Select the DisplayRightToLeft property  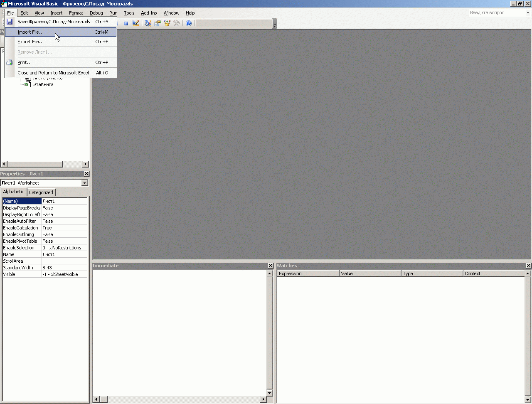[x=45, y=214]
